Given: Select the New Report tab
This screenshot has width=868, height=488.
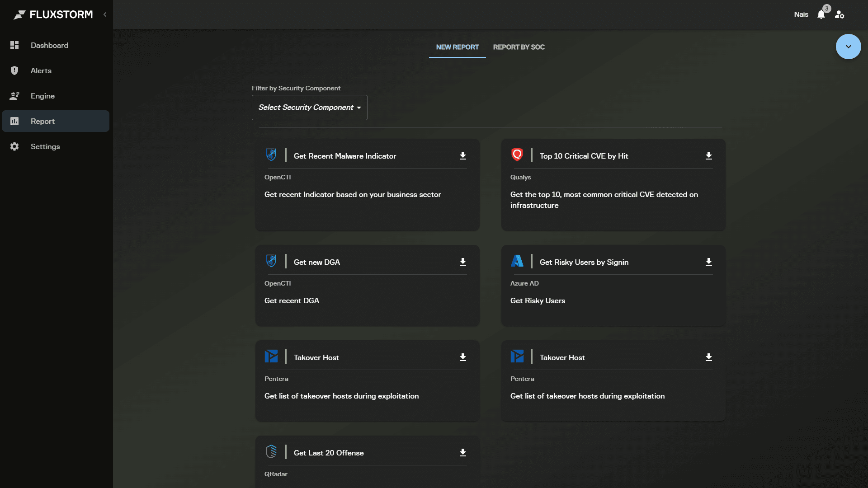Looking at the screenshot, I should 457,47.
